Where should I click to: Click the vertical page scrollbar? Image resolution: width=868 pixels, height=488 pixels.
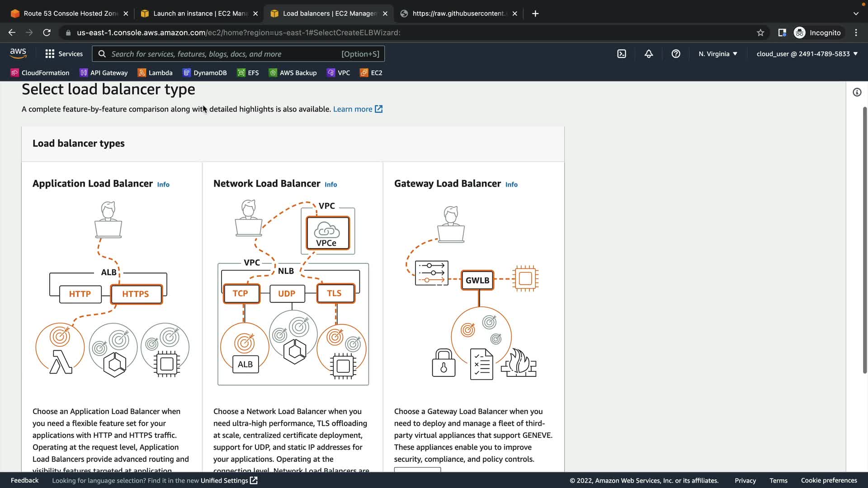click(x=864, y=239)
